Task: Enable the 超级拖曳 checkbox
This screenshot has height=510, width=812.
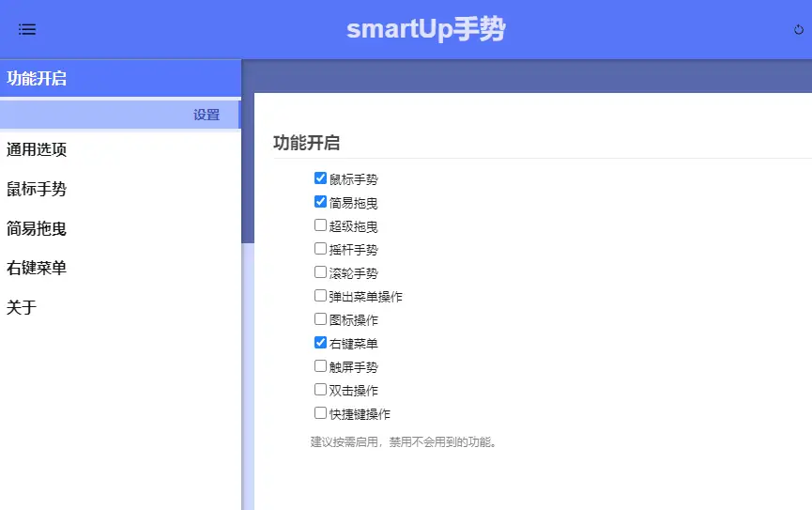Action: click(x=320, y=224)
